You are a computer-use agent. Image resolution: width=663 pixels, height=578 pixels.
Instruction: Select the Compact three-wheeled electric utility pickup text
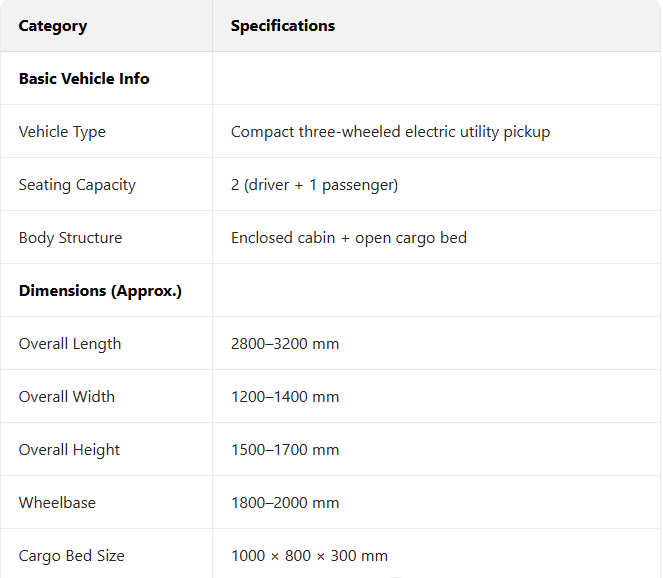pos(390,132)
